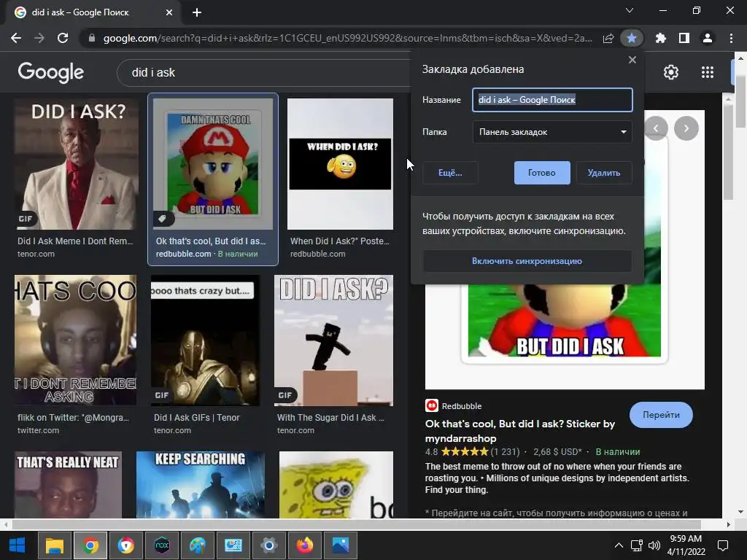Click the horizontal page scrollbar

pos(356,524)
